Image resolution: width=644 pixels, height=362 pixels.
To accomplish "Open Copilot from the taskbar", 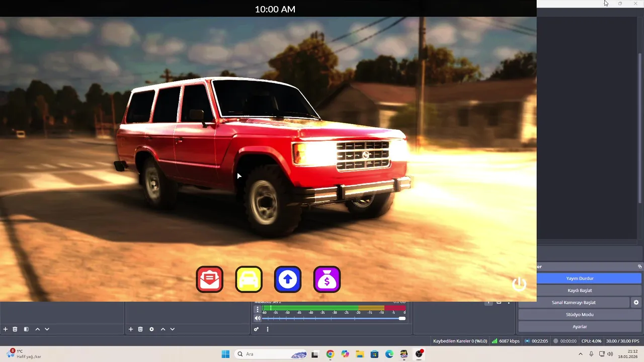I will tap(345, 354).
